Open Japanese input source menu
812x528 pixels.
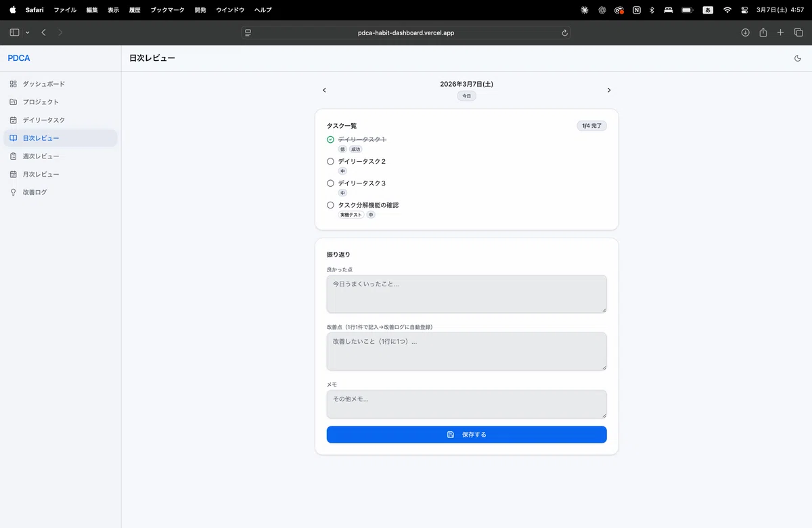click(x=708, y=10)
